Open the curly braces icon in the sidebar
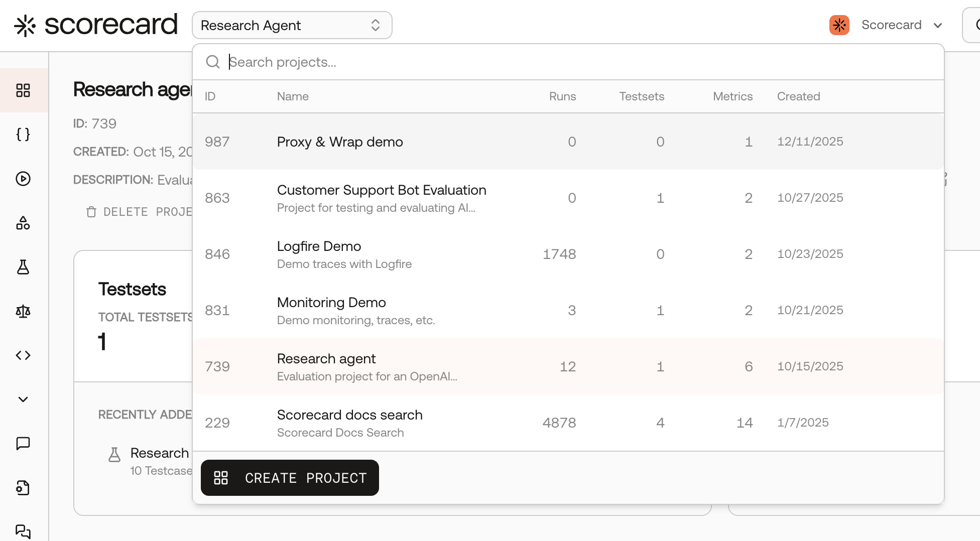Image resolution: width=980 pixels, height=541 pixels. coord(23,134)
